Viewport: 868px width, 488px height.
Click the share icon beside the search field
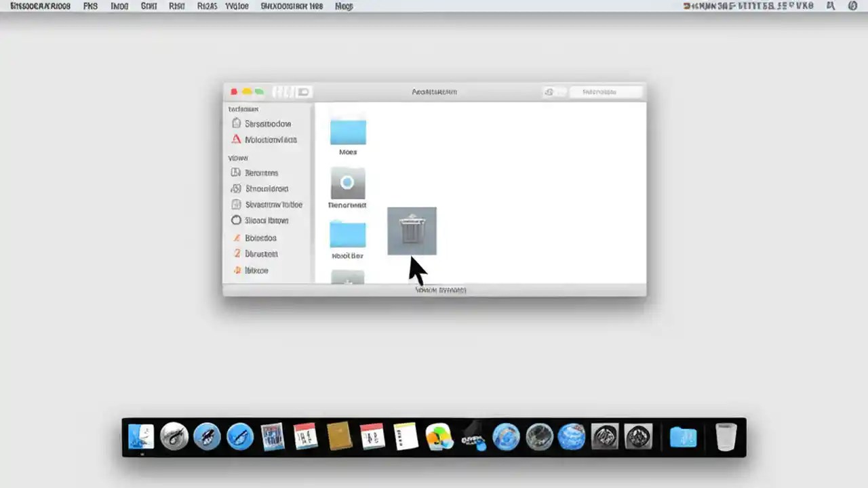[x=549, y=91]
